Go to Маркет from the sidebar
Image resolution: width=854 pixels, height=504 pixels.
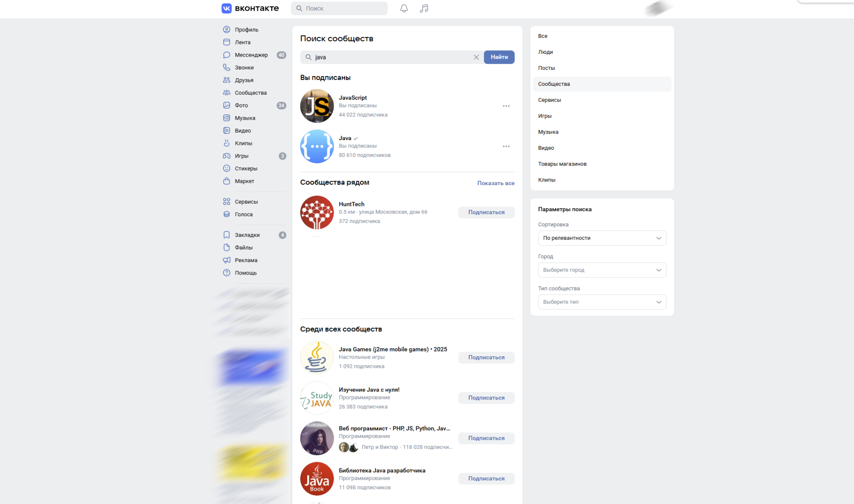tap(245, 181)
